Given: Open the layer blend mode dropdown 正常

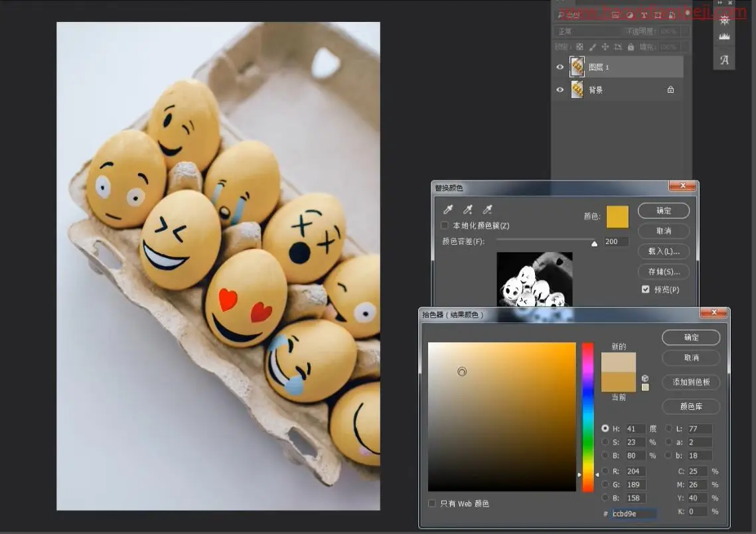Looking at the screenshot, I should tap(587, 31).
